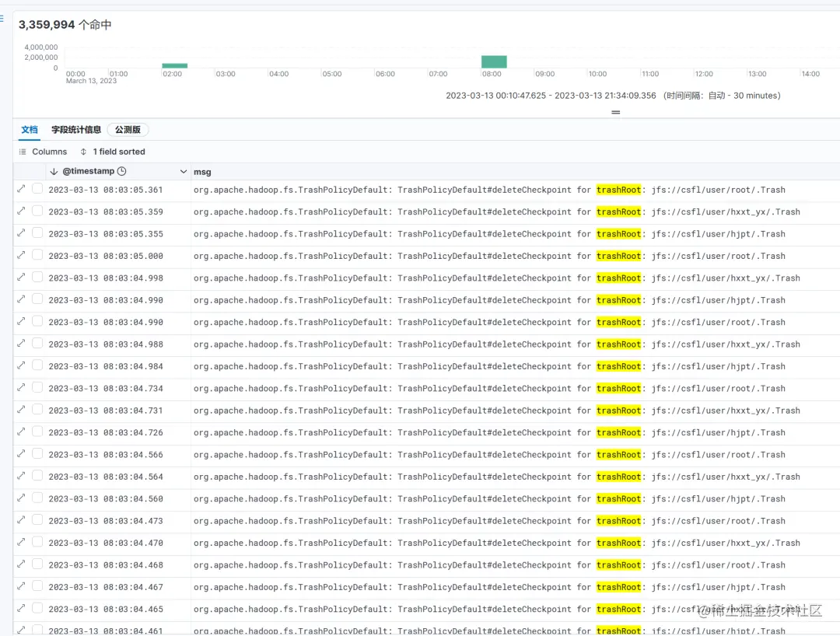Select checkbox for row 08:03:04.734

click(37, 387)
